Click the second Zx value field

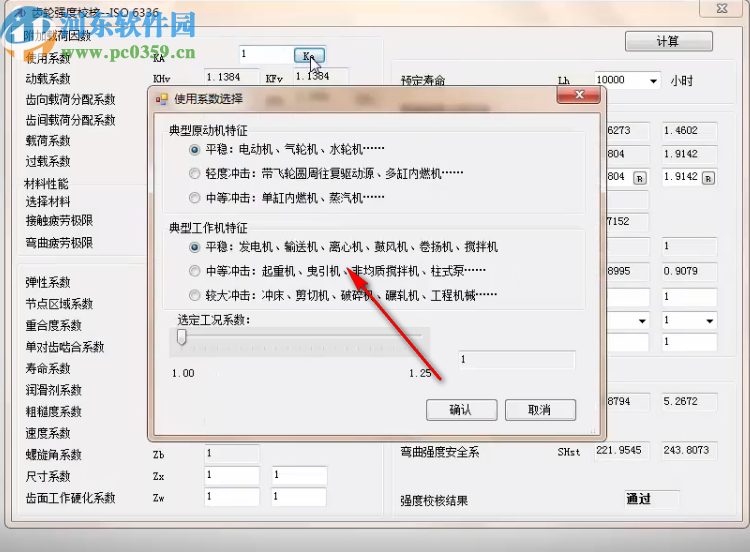point(299,475)
